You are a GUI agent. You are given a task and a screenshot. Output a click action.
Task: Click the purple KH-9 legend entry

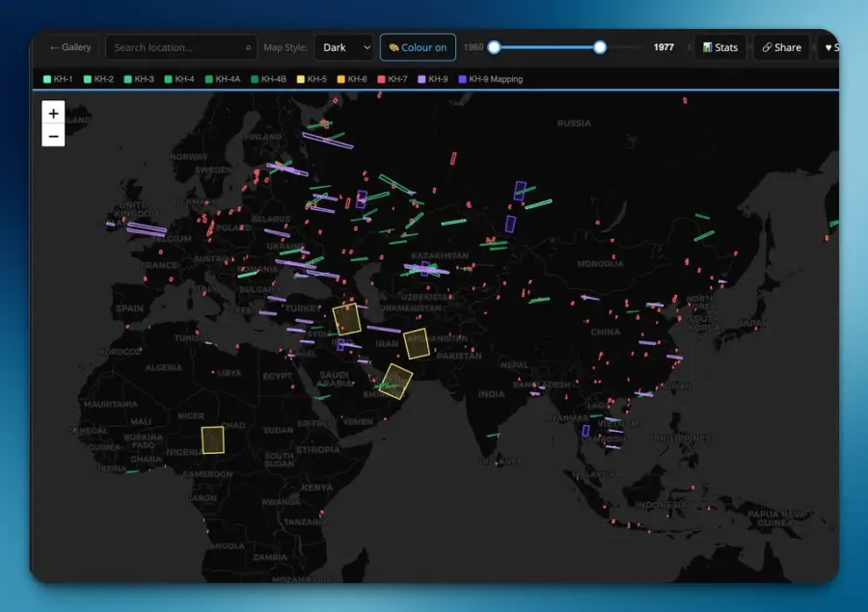coord(433,79)
